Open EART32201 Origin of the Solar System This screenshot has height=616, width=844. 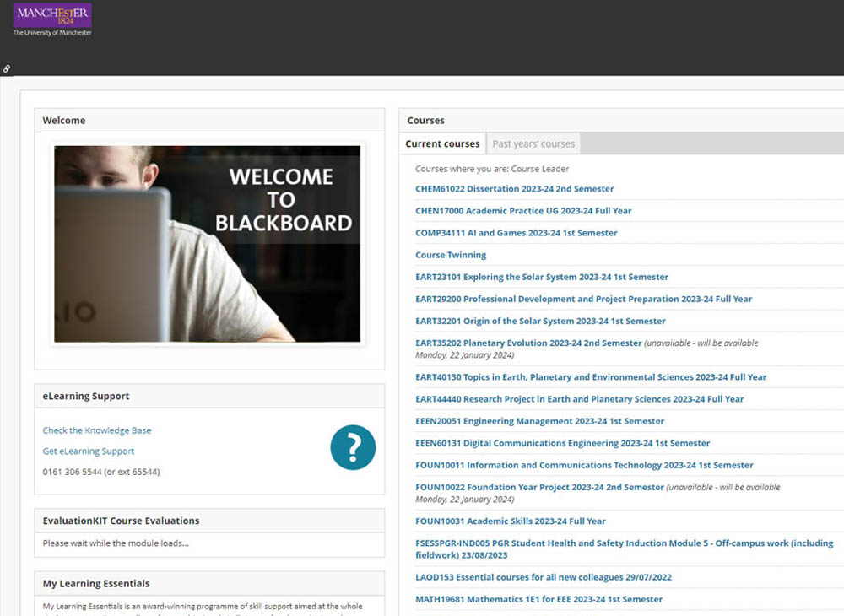click(x=540, y=322)
